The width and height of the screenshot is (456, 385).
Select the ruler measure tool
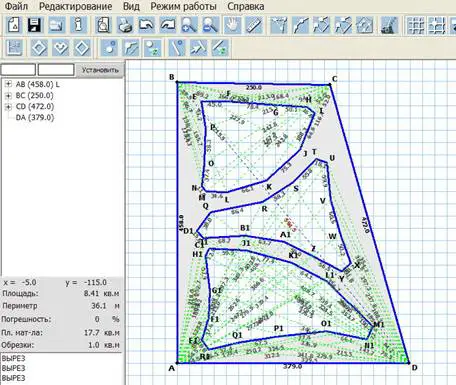tap(254, 25)
